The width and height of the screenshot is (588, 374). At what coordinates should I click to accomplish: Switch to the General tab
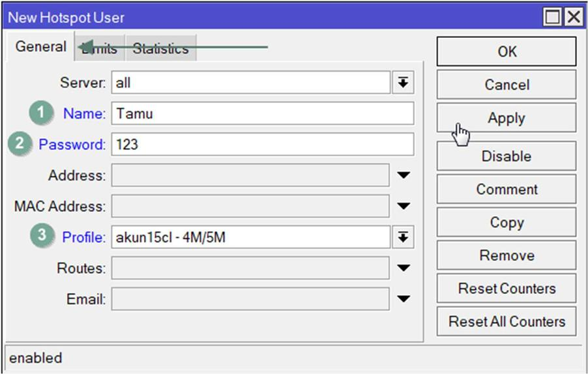click(40, 47)
